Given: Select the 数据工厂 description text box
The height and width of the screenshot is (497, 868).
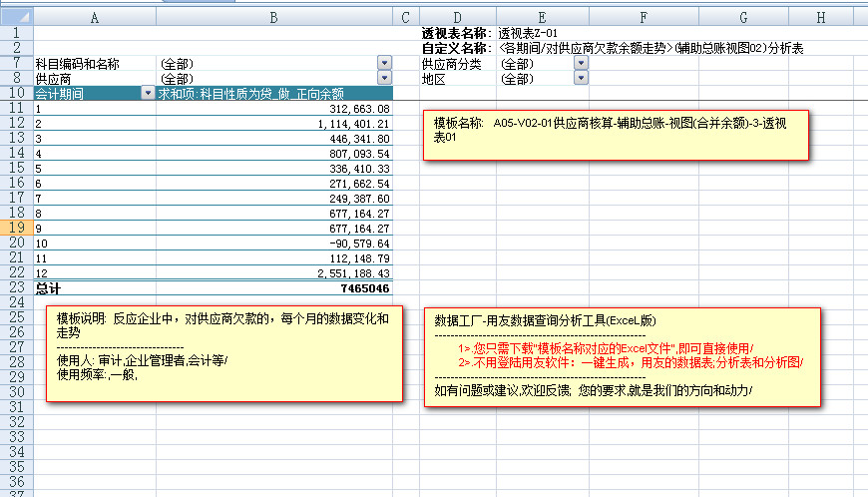Looking at the screenshot, I should click(622, 356).
